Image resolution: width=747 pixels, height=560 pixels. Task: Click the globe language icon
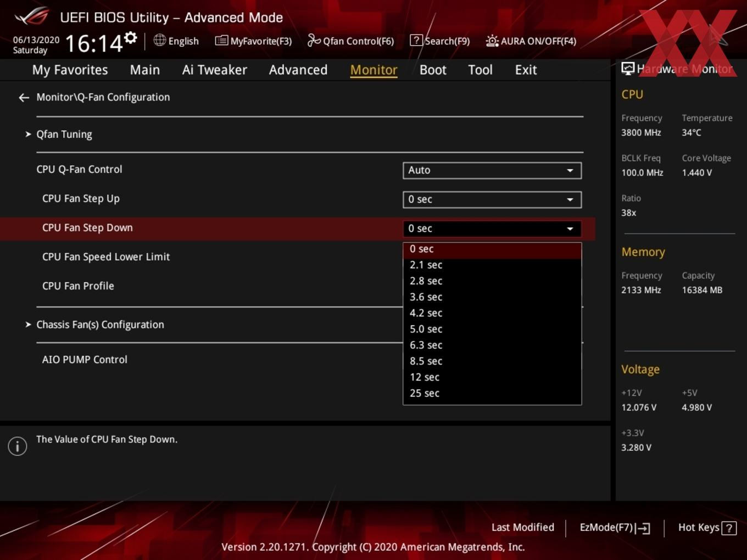pos(159,40)
